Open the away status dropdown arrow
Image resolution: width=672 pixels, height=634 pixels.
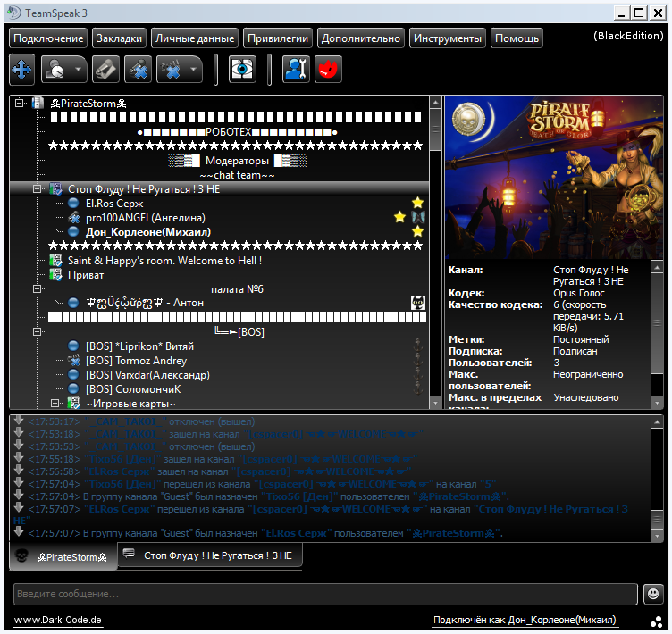(x=79, y=69)
